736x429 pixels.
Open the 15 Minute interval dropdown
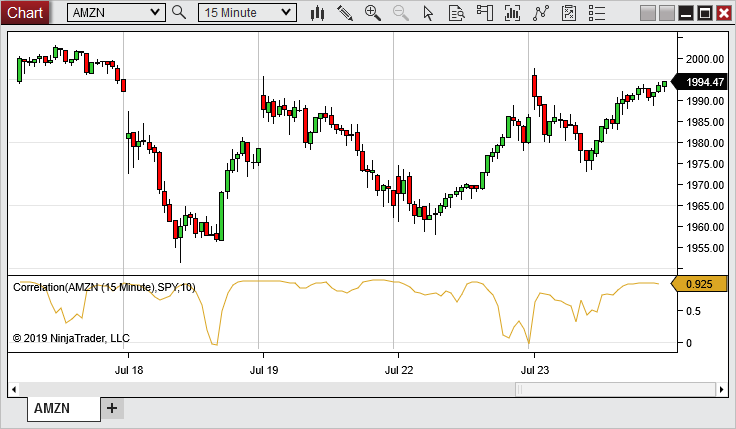247,13
